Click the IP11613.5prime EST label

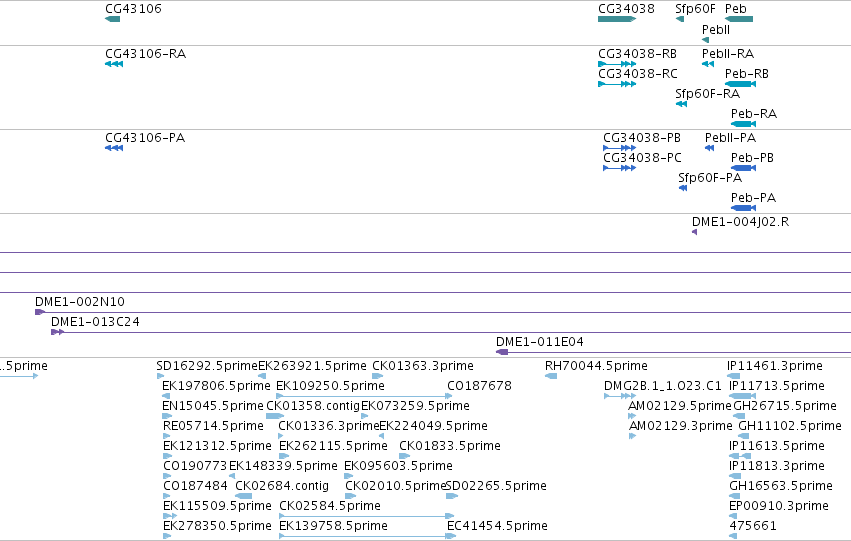(777, 446)
